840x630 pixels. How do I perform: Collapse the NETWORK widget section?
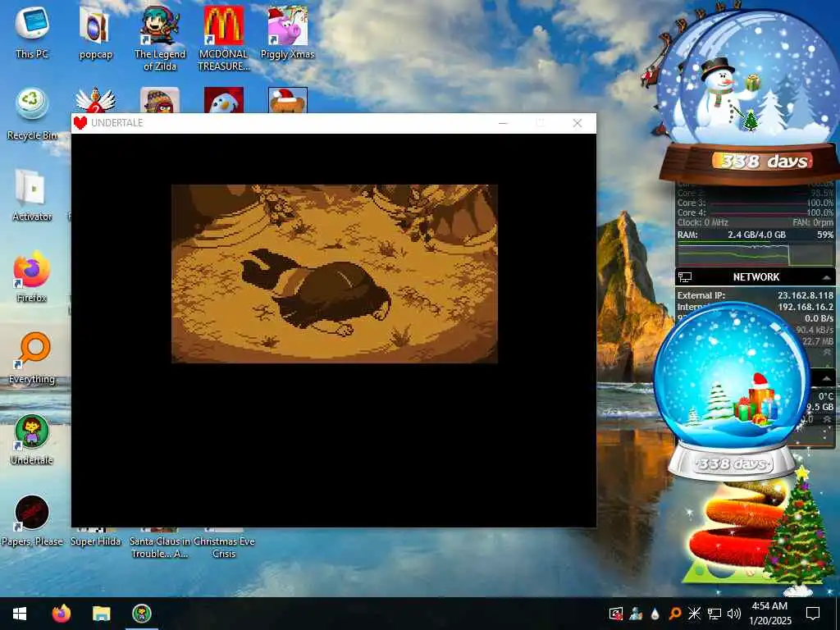[826, 277]
